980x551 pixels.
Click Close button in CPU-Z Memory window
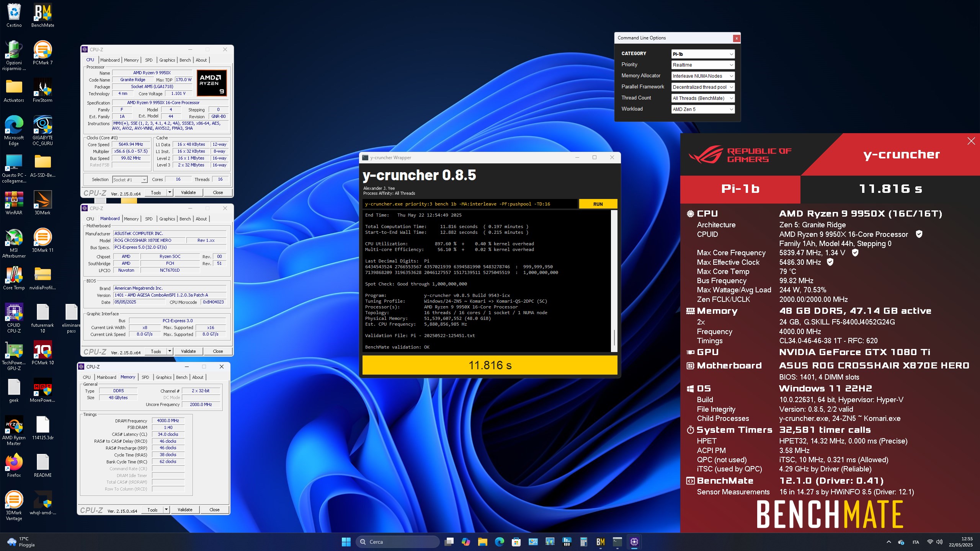click(214, 510)
